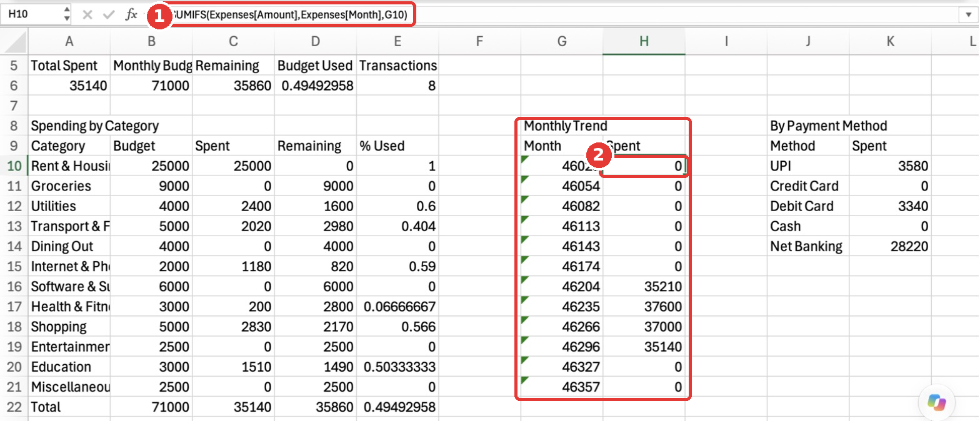
Task: Click UPI spent value 3580
Action: point(891,166)
